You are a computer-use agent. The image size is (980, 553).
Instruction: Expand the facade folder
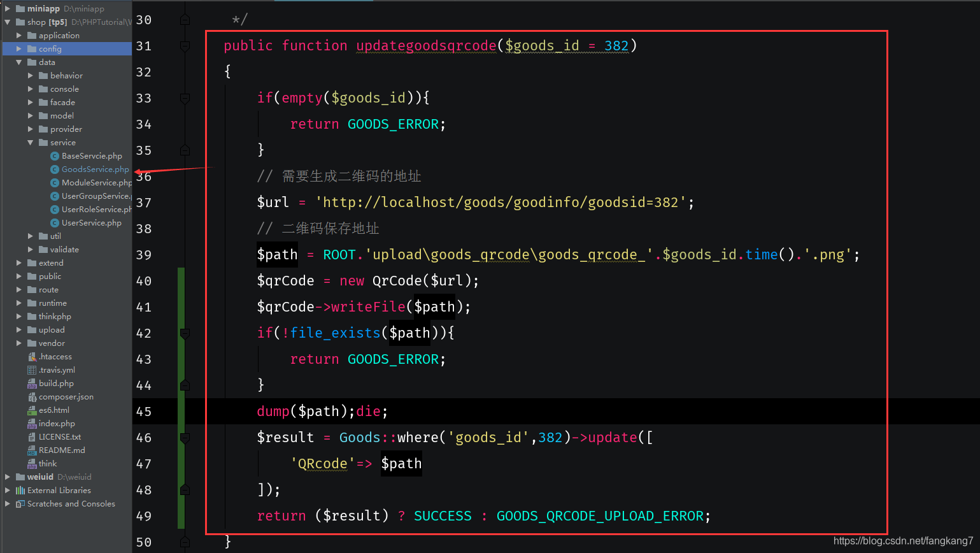[x=31, y=103]
